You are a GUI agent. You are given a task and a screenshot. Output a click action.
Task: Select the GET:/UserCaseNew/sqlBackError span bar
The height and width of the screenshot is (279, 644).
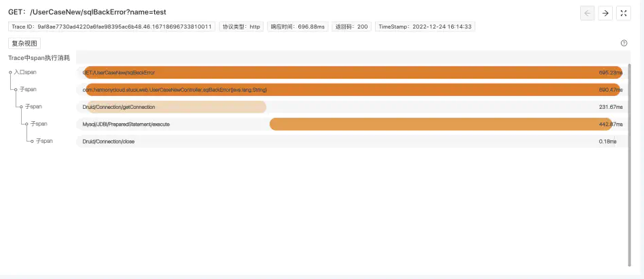coord(353,72)
